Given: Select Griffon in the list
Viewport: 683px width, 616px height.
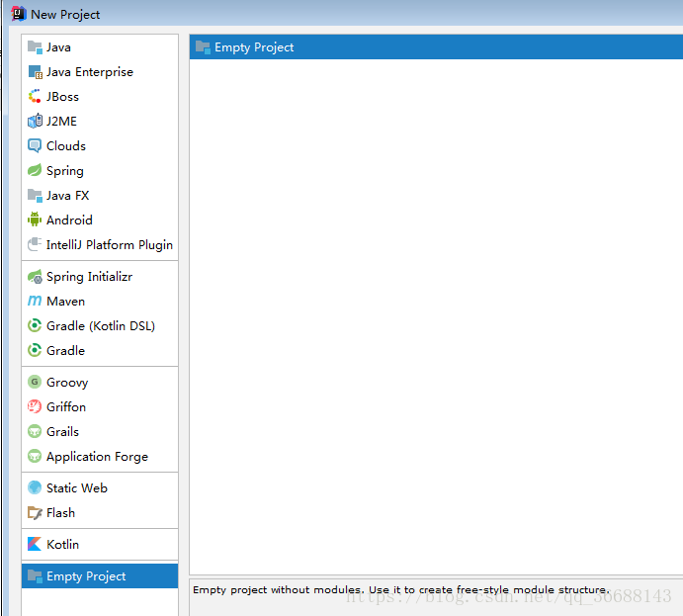Looking at the screenshot, I should 100,407.
